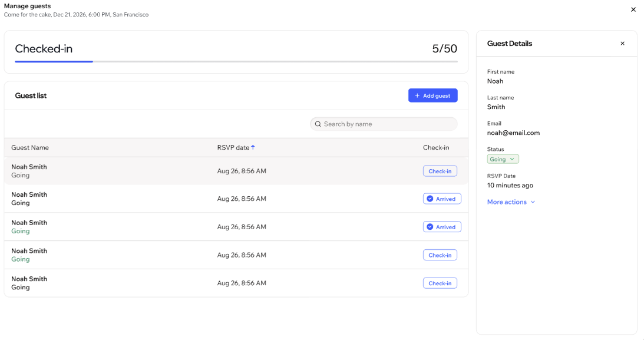
Task: Toggle Arrived status on third guest row
Action: pos(442,227)
